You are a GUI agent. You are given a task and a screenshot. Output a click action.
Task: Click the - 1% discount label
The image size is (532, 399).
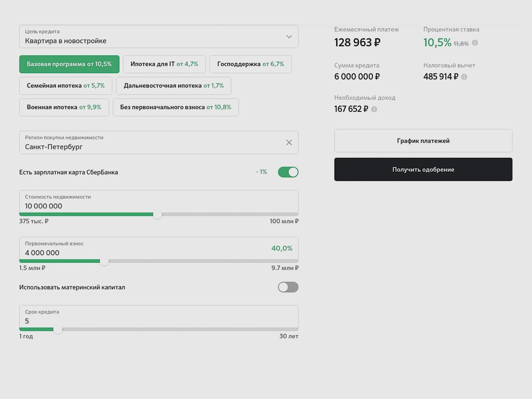(x=262, y=172)
